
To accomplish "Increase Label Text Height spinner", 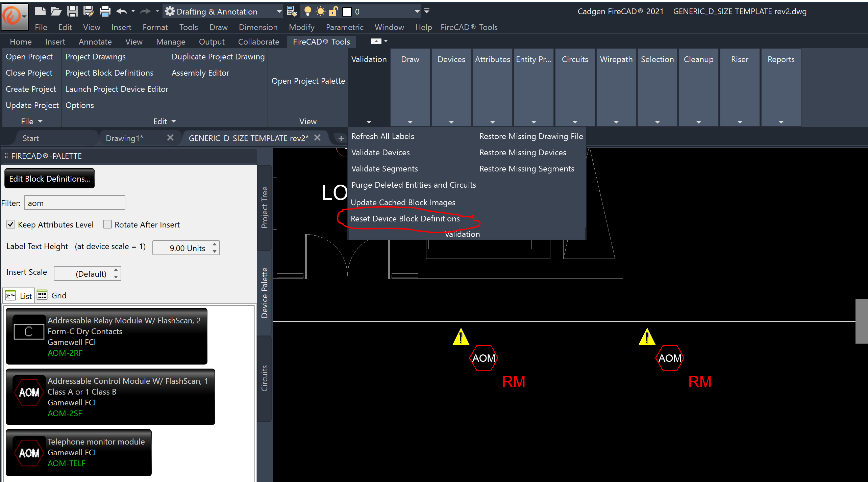I will point(215,244).
